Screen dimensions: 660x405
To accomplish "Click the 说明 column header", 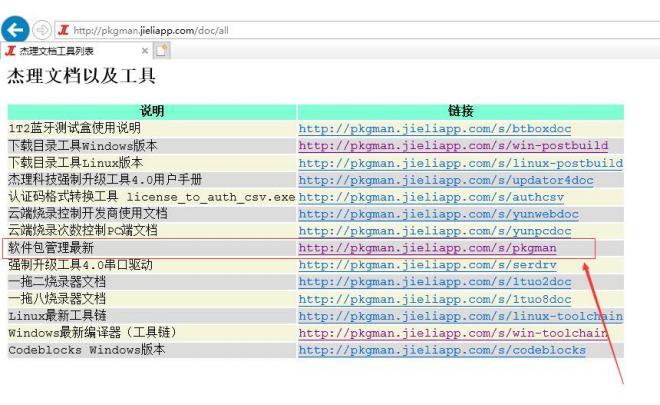I will (x=152, y=111).
